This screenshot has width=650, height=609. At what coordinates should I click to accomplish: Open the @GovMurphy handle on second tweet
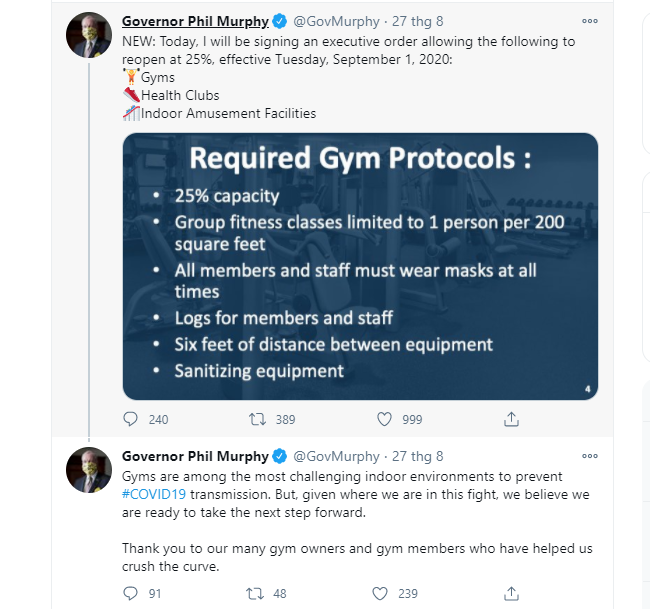point(336,456)
